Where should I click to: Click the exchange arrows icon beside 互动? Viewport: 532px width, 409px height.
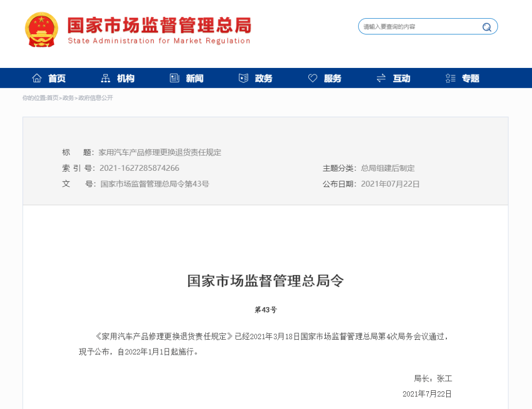point(381,78)
